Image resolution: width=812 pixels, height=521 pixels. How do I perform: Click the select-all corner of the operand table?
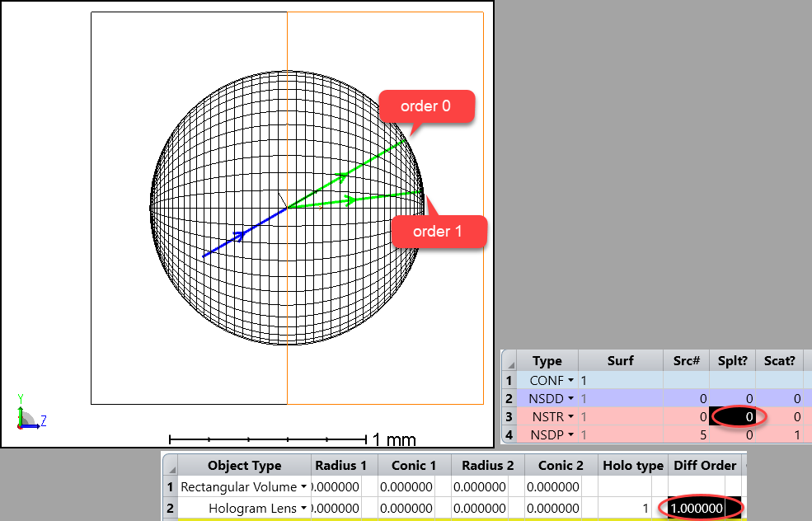(509, 360)
